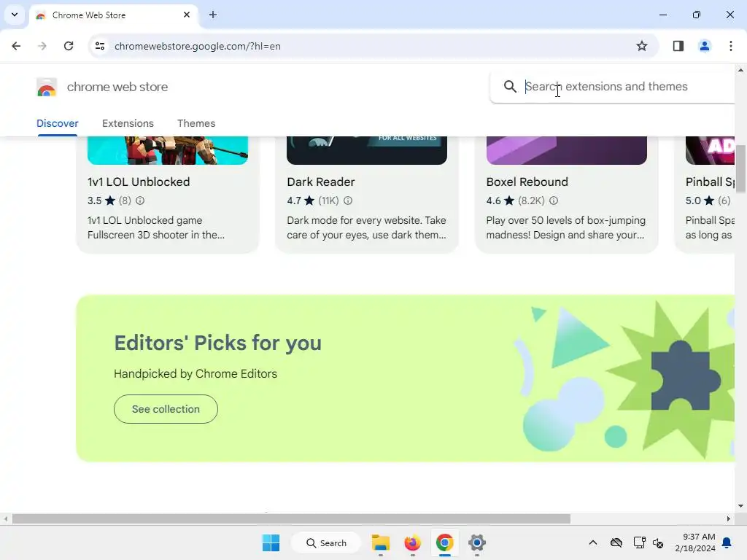Open the Chrome three-dot menu
Viewport: 747px width, 560px height.
[x=730, y=46]
